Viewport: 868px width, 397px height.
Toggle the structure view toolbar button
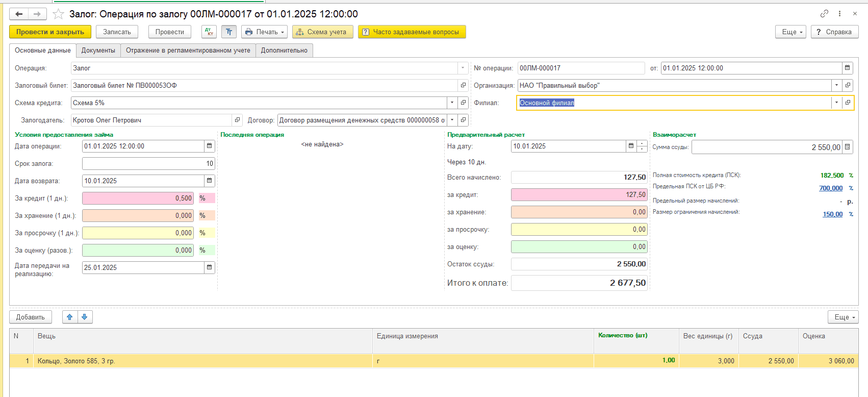229,32
